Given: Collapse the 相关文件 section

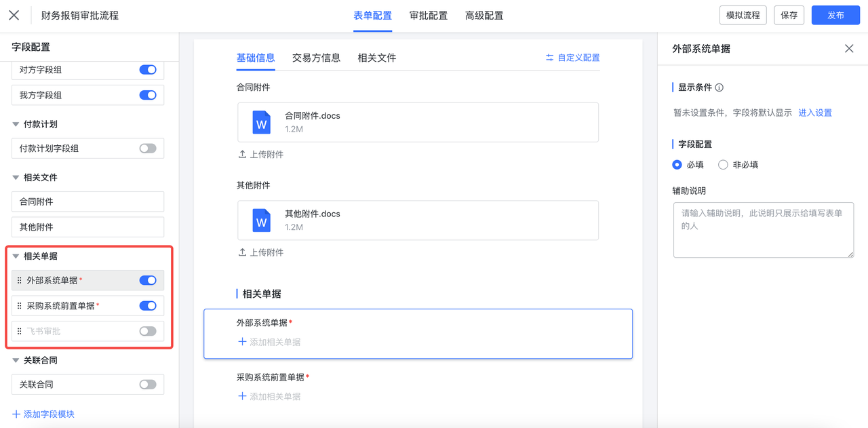Looking at the screenshot, I should [x=16, y=178].
